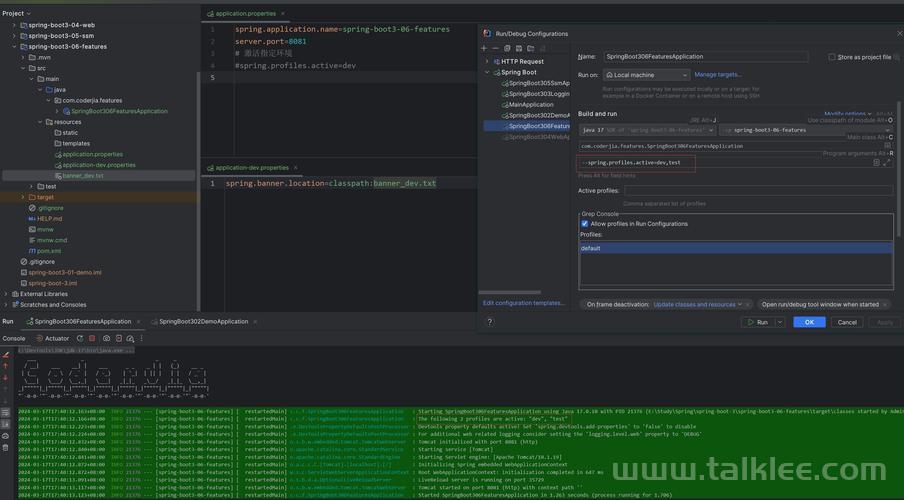Open Edit configuration templates link
The height and width of the screenshot is (500, 904).
523,303
